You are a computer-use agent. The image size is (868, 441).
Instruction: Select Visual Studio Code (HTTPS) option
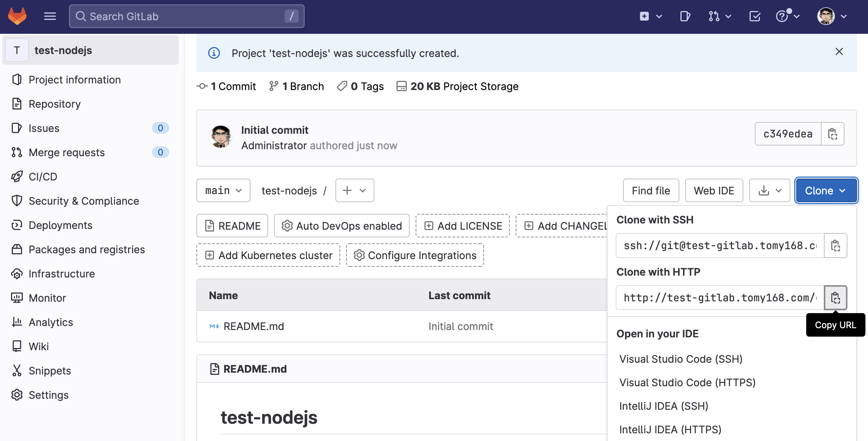687,383
